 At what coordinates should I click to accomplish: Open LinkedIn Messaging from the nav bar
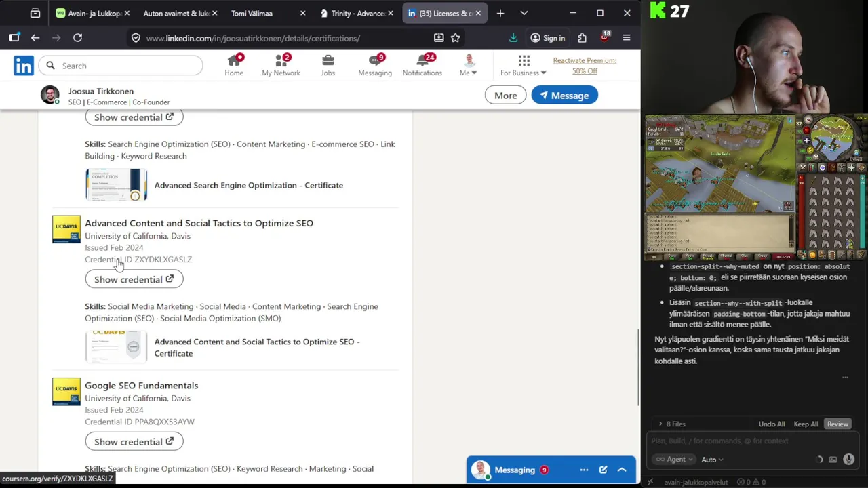click(375, 66)
